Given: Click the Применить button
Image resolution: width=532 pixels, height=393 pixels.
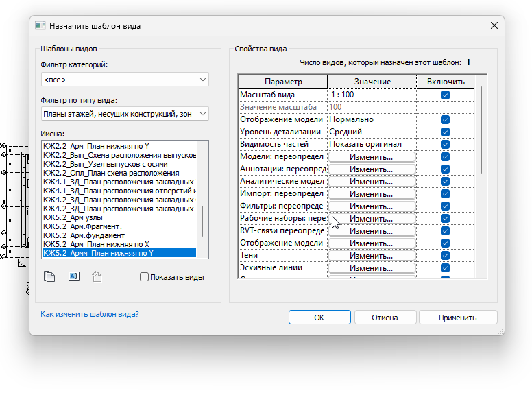Looking at the screenshot, I should 457,318.
